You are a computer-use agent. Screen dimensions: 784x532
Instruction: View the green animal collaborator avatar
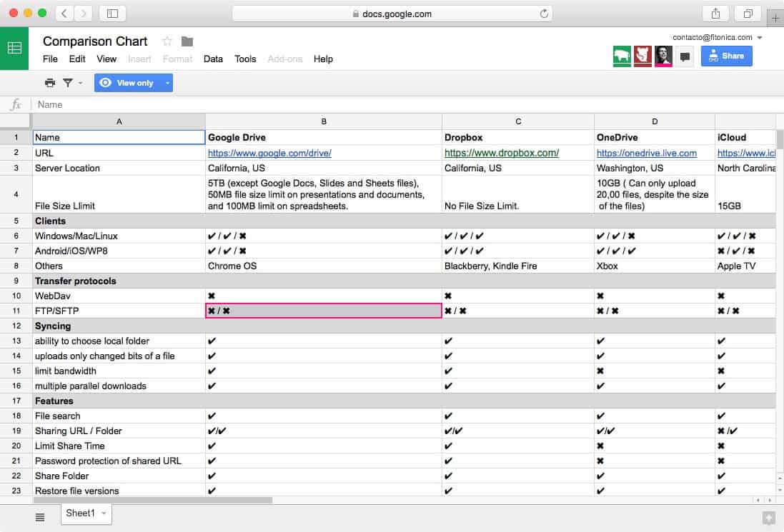pyautogui.click(x=622, y=56)
